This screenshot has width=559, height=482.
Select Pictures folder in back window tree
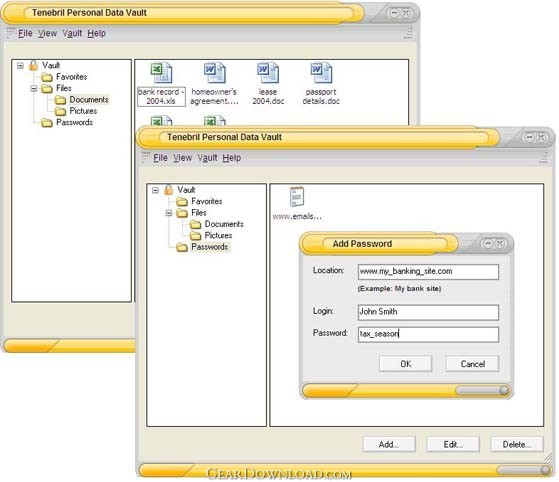76,111
